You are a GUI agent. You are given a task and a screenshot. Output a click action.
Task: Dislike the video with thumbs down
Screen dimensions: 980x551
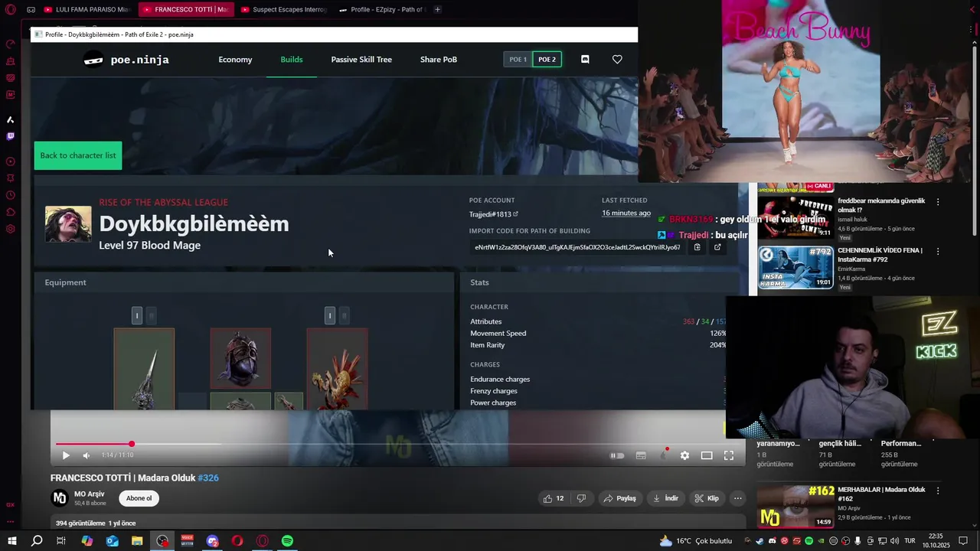(581, 498)
